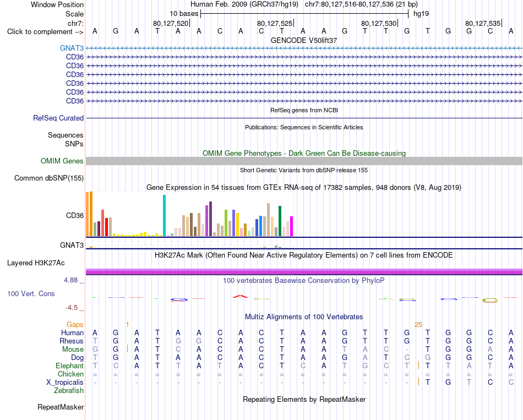
Task: Open the RefSeq Curated track label
Action: (x=58, y=118)
